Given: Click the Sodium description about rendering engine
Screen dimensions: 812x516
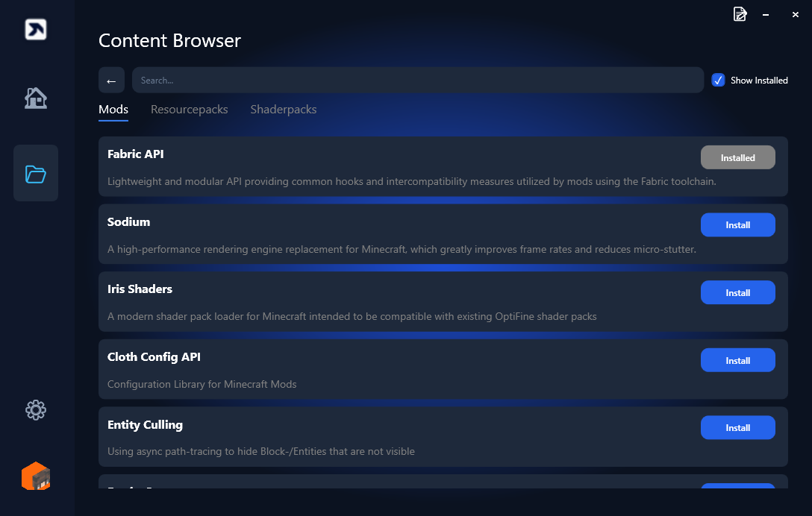Looking at the screenshot, I should 402,250.
